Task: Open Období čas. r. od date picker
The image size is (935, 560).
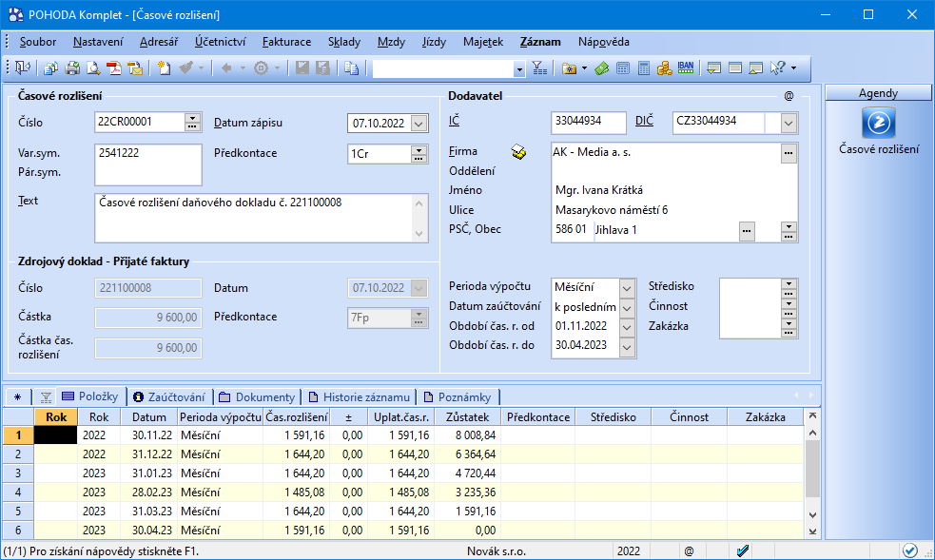Action: (x=627, y=326)
